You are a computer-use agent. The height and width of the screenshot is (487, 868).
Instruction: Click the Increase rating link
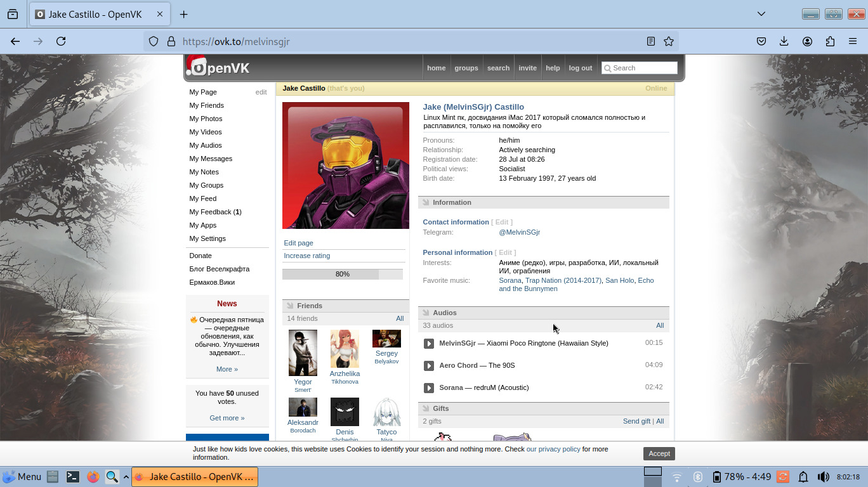307,256
